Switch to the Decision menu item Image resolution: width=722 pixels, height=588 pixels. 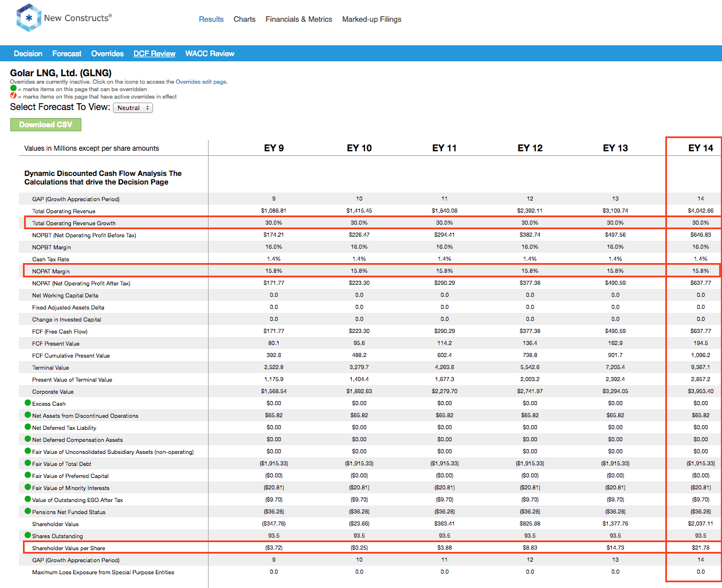(28, 53)
